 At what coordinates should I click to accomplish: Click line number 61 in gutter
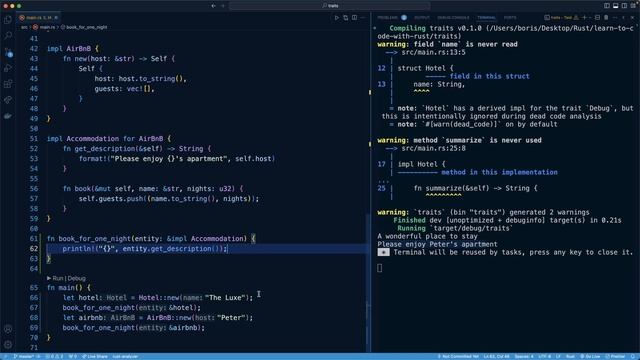click(x=33, y=239)
